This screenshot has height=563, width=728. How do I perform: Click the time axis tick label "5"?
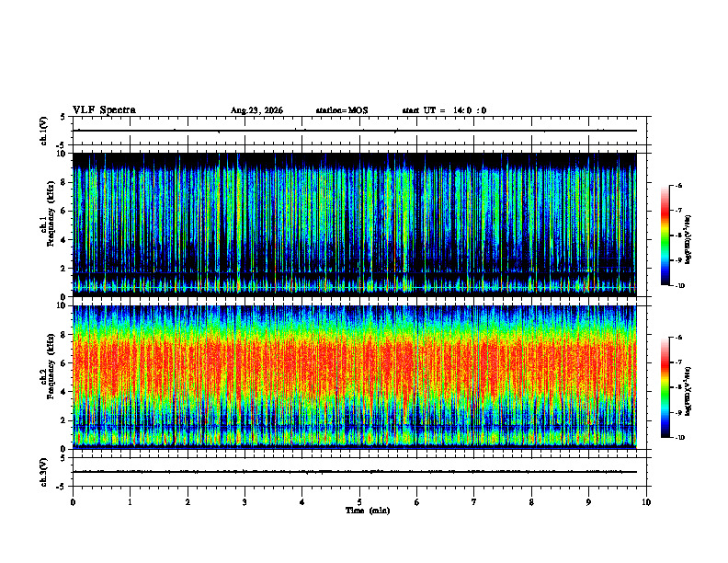point(359,502)
